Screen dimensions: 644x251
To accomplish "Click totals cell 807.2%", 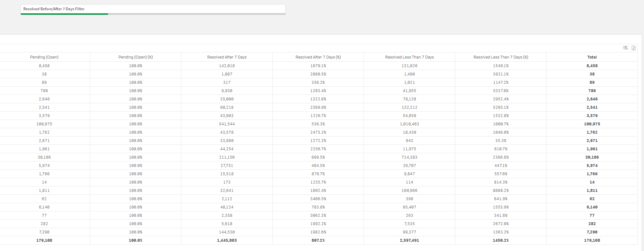I will [318, 240].
